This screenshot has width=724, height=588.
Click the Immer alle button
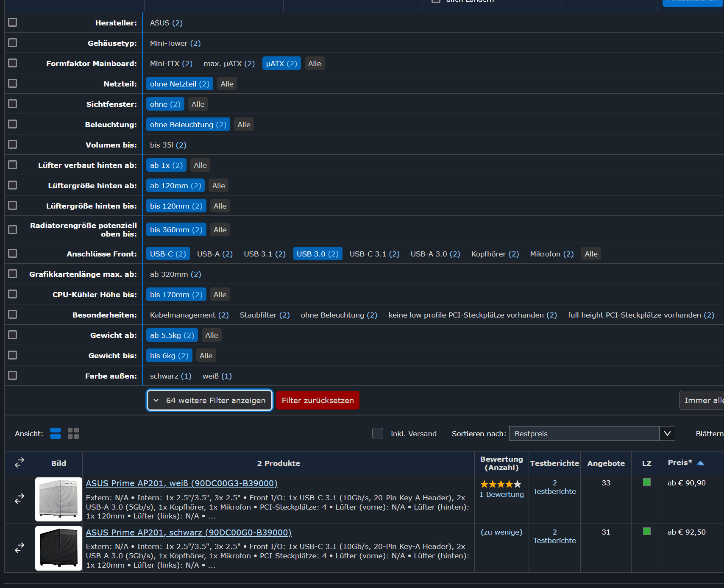coord(702,400)
